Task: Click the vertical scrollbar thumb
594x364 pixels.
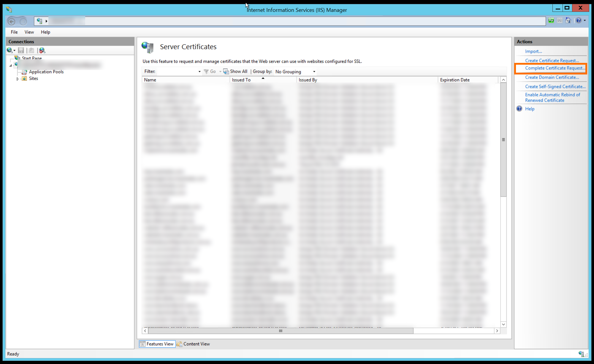Action: tap(503, 139)
